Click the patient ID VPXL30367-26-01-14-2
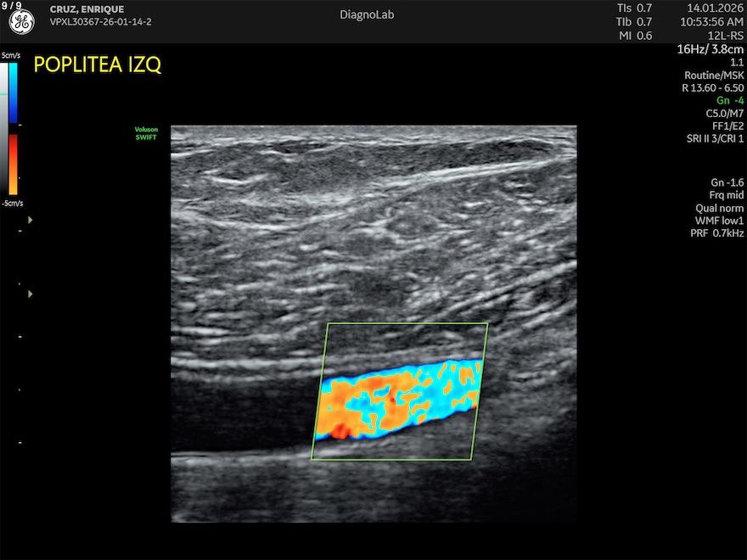747x560 pixels. click(100, 22)
